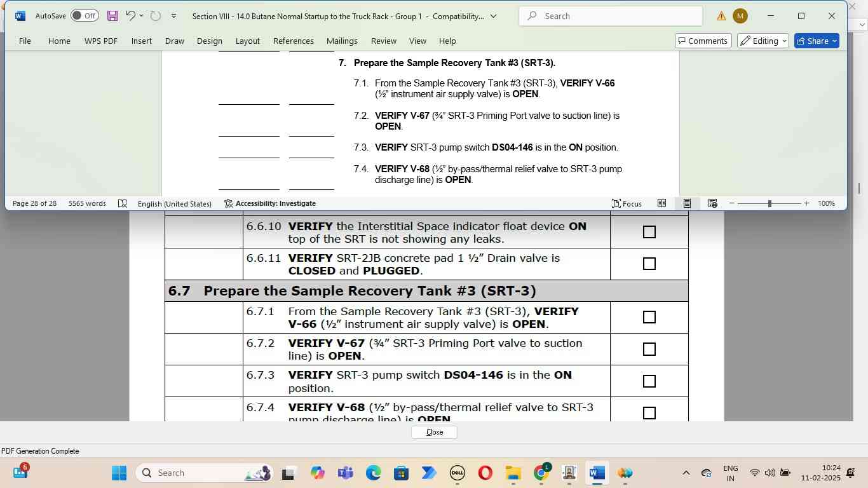Click the Redo icon in title bar

point(155,16)
